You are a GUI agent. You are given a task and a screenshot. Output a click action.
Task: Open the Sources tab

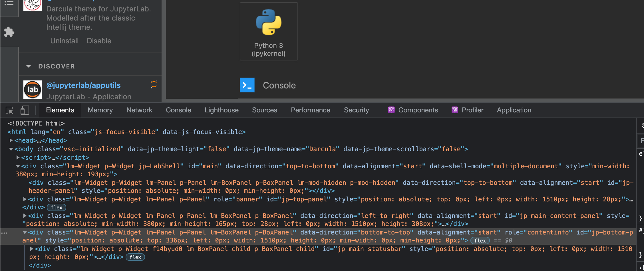[x=265, y=110]
